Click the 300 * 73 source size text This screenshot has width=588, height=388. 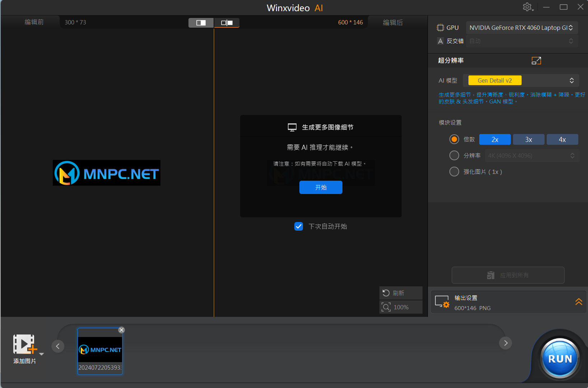[75, 22]
